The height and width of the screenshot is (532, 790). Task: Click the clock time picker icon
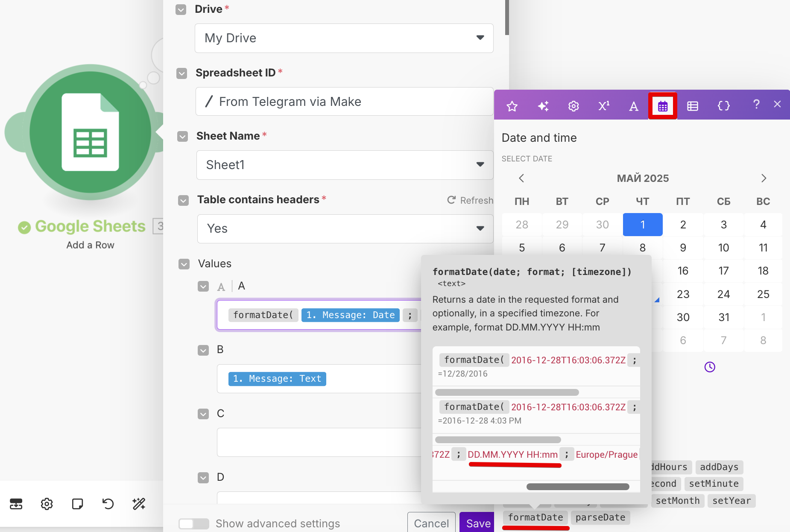tap(709, 367)
